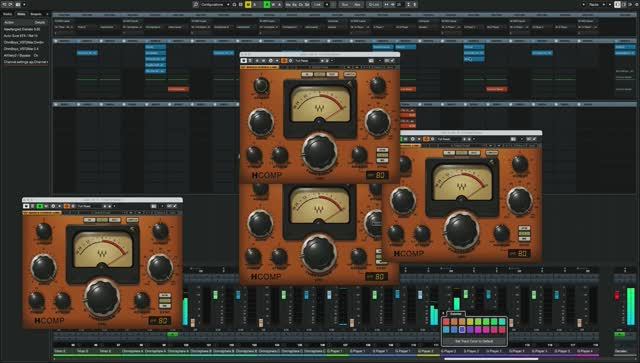Choose the magenta swatch in Colorize palette
Viewport: 640px width, 363px height.
tap(478, 330)
